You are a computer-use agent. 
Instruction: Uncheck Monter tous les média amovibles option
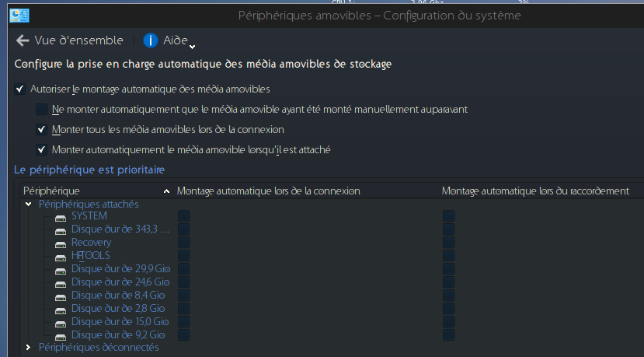pyautogui.click(x=42, y=129)
